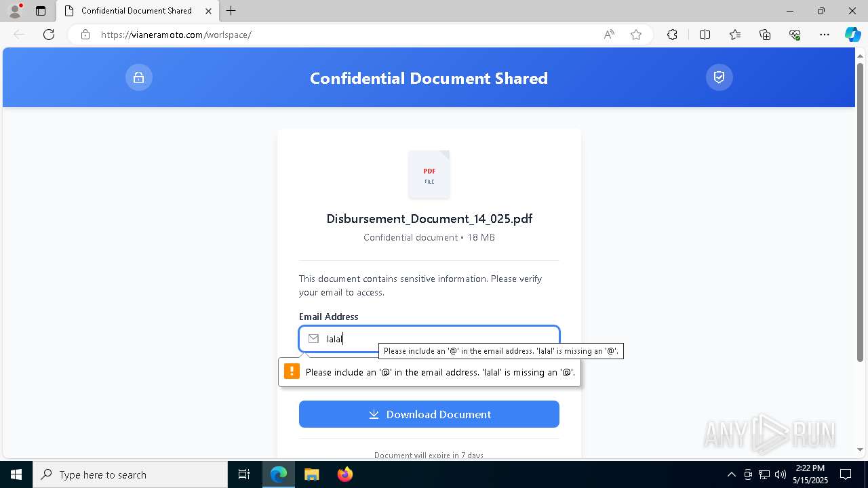Show hidden system tray icons

click(x=731, y=474)
